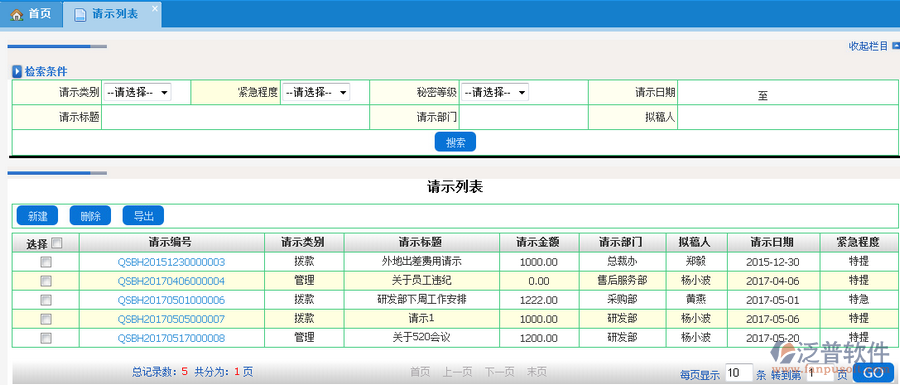Screen dimensions: 900x385
Task: Click the document icon on 请示列表 tab
Action: pos(80,15)
